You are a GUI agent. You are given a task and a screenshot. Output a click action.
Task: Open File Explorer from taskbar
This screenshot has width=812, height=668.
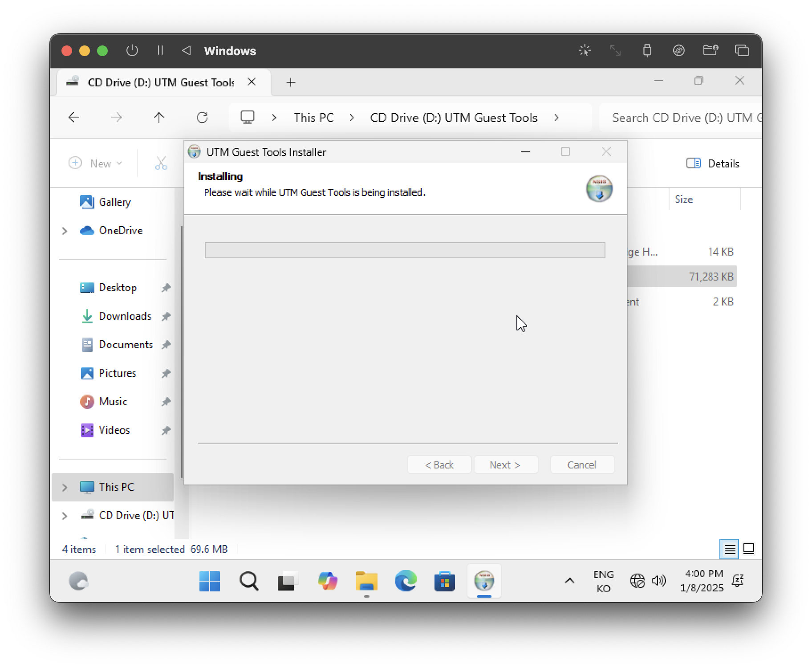[x=366, y=581]
